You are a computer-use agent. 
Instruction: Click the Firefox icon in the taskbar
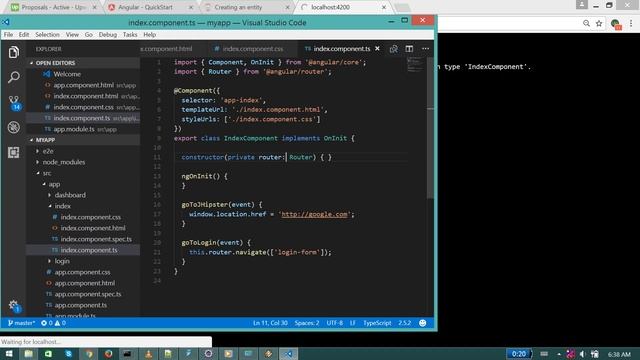(x=108, y=353)
